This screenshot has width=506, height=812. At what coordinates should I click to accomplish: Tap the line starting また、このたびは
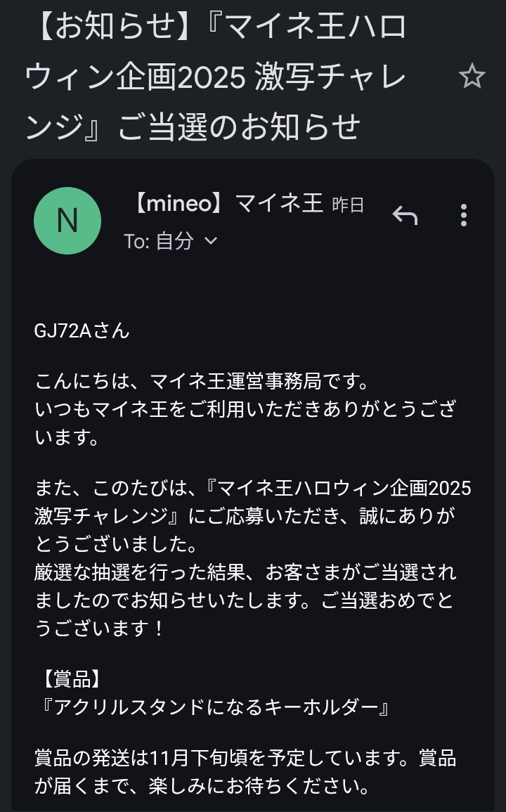252,489
